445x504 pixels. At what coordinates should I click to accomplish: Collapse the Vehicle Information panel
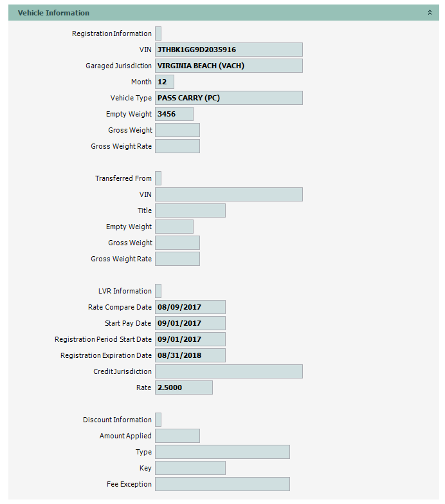tap(430, 13)
